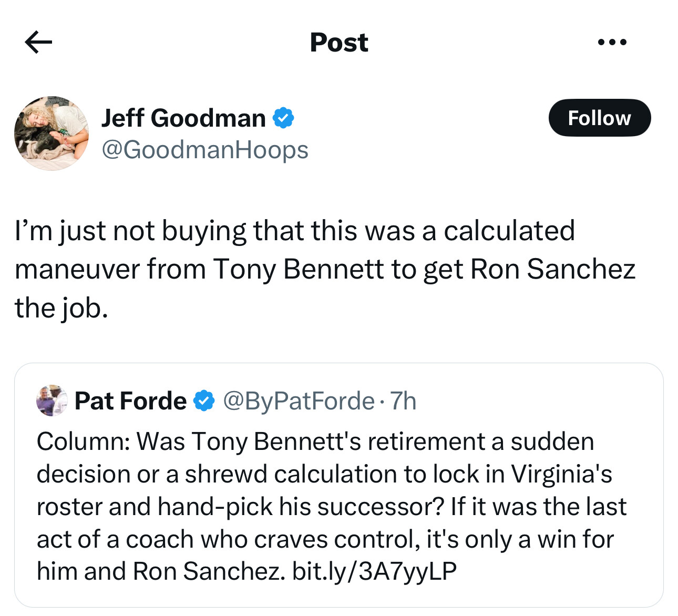Click "Tony Bennett's retirement" in quoted post
Screen dimensions: 678x616
[x=338, y=441]
